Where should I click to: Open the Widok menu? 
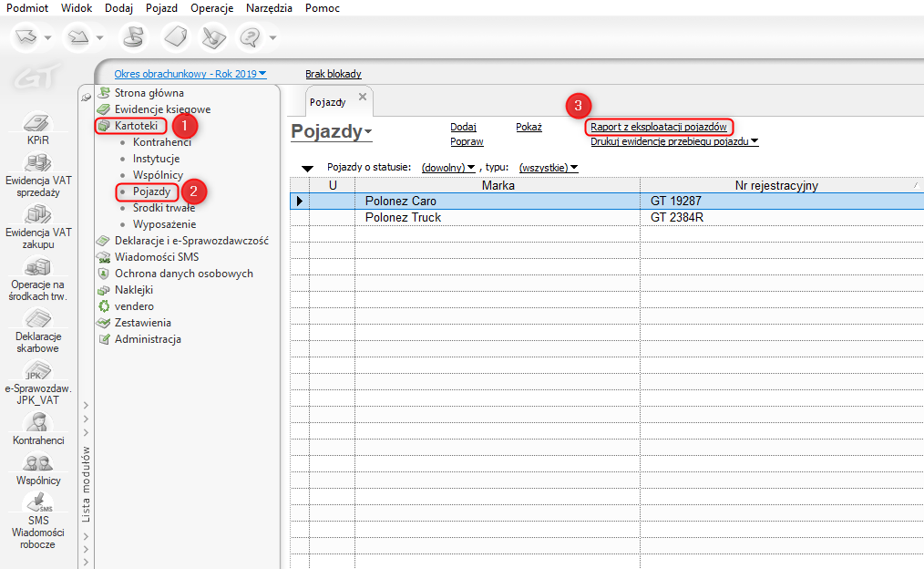pyautogui.click(x=77, y=8)
